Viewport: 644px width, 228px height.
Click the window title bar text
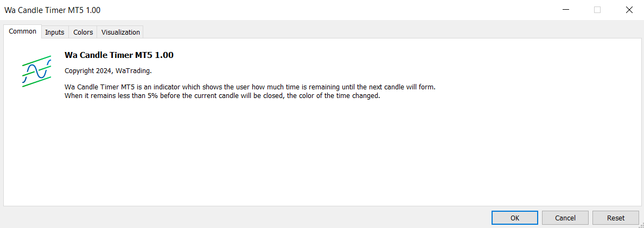coord(52,10)
